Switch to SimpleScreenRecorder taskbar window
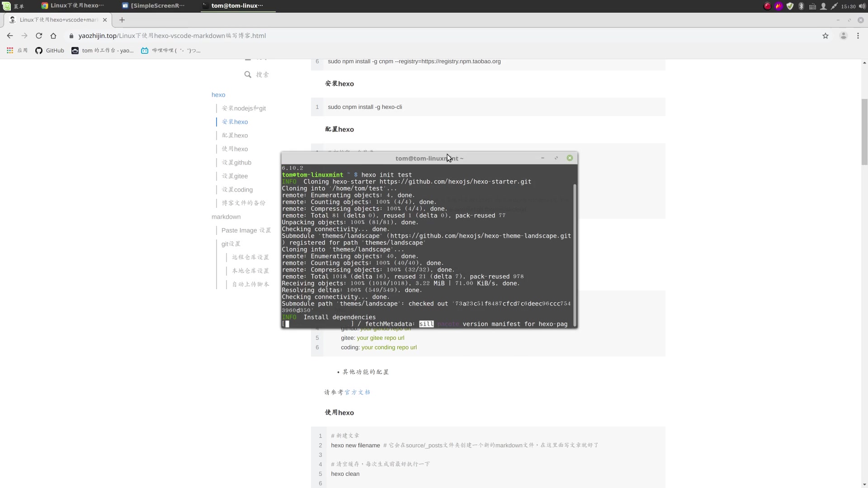Viewport: 868px width, 488px height. 154,6
